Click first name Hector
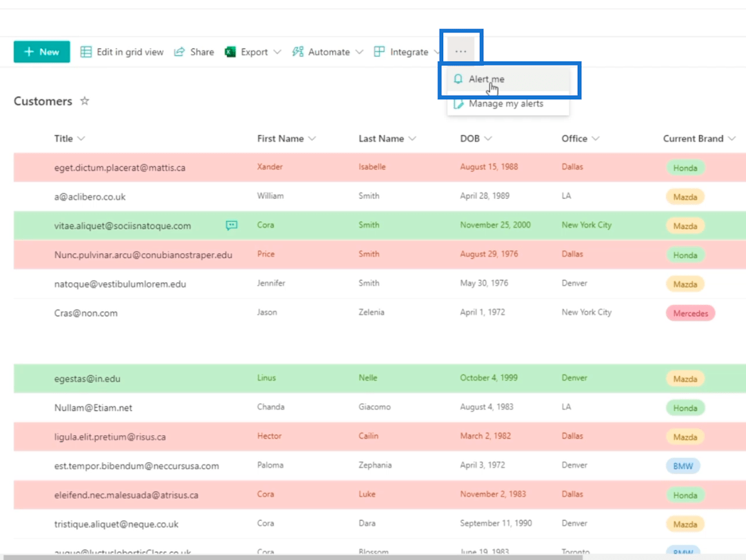This screenshot has width=746, height=560. (x=270, y=436)
